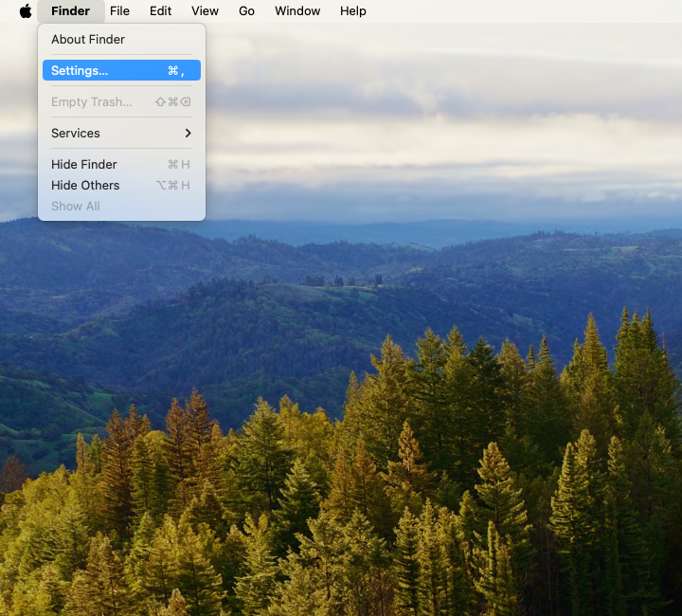The height and width of the screenshot is (616, 682).
Task: Open the File menu
Action: click(x=119, y=11)
